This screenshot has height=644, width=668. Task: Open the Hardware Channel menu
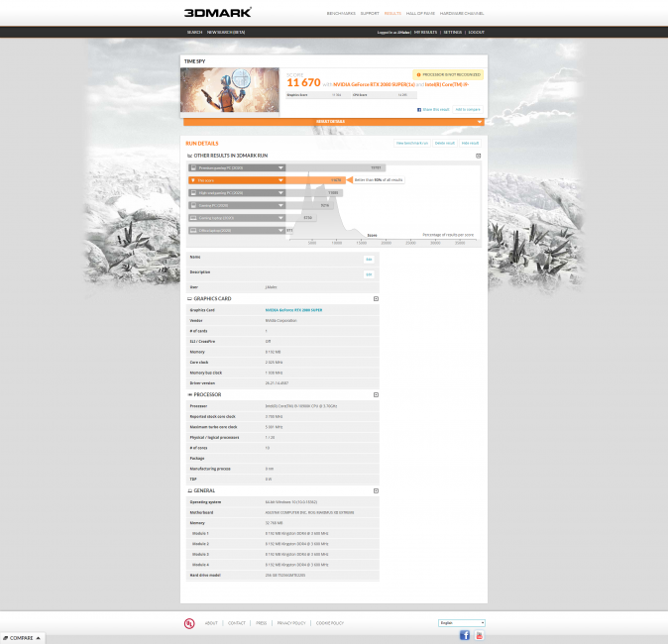[x=462, y=13]
